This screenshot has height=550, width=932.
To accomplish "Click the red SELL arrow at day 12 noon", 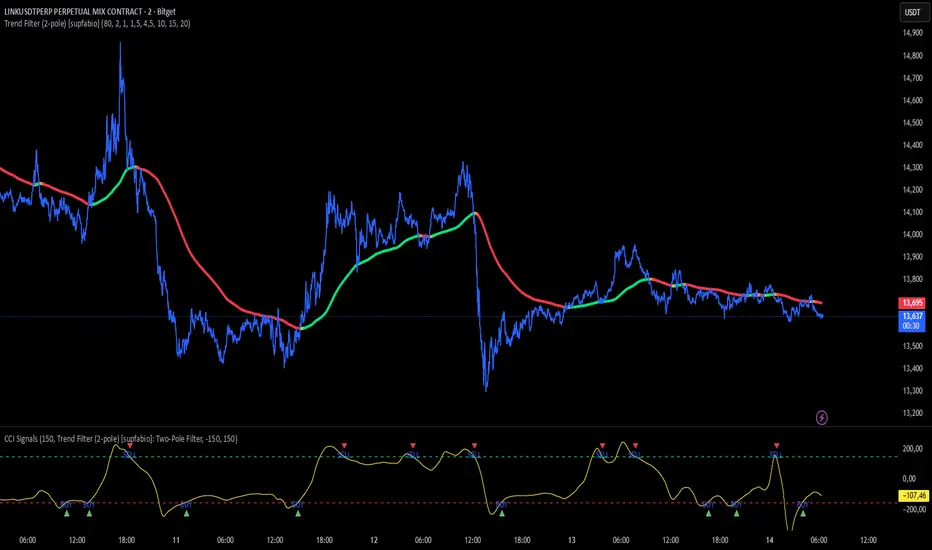I will (474, 445).
